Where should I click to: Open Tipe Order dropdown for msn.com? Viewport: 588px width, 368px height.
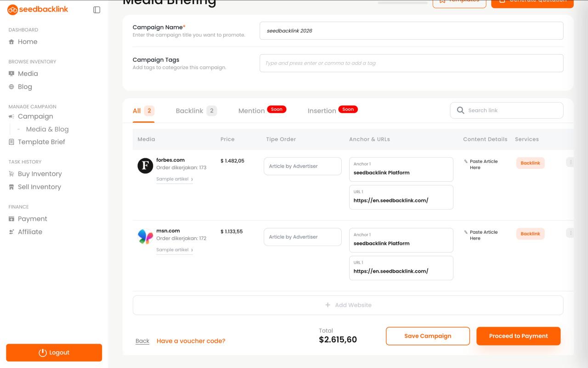[x=303, y=237]
